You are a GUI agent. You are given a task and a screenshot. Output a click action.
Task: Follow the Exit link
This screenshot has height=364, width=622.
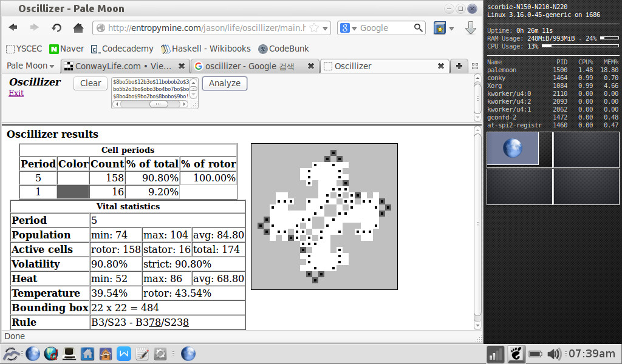(x=16, y=93)
